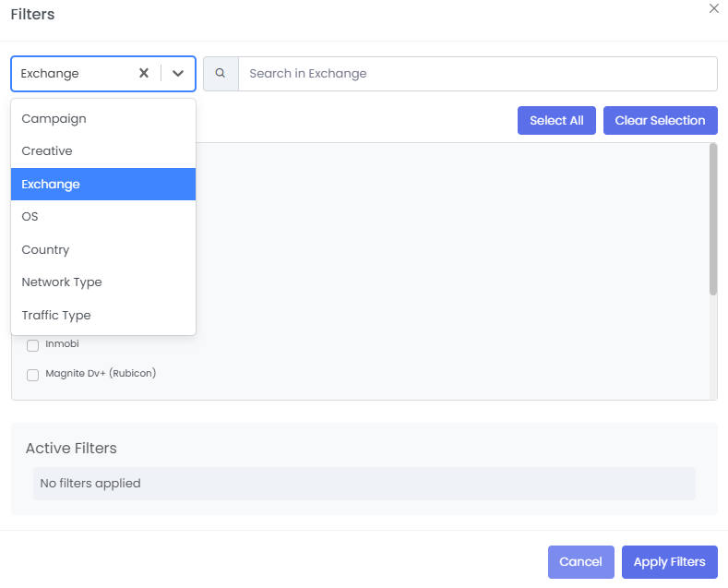Click the Inmobi exchange label
Image resolution: width=728 pixels, height=588 pixels.
62,344
